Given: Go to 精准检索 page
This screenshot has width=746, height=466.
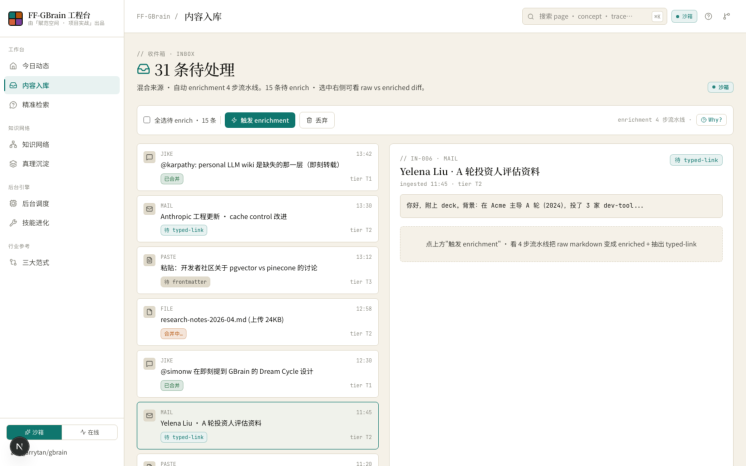Looking at the screenshot, I should (62, 105).
